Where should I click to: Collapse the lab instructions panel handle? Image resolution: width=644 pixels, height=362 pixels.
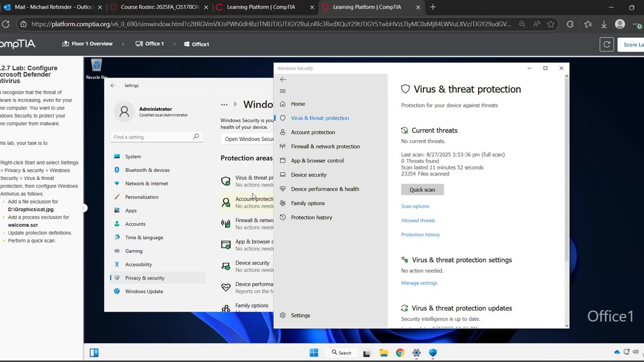click(84, 208)
